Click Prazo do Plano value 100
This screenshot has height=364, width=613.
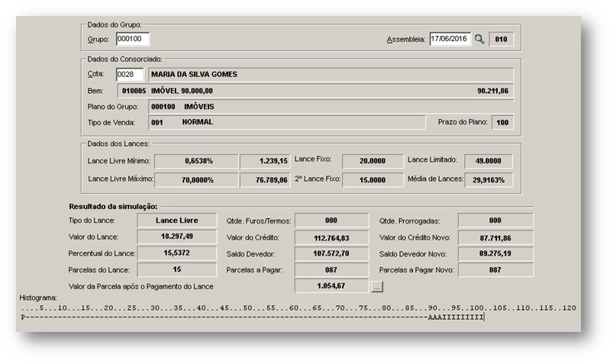[x=502, y=122]
